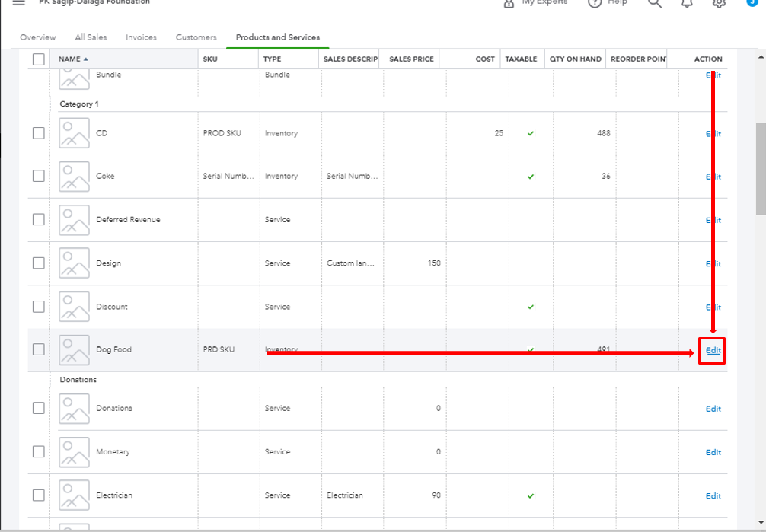Viewport: 766px width, 532px height.
Task: Switch to the Overview tab
Action: 37,37
